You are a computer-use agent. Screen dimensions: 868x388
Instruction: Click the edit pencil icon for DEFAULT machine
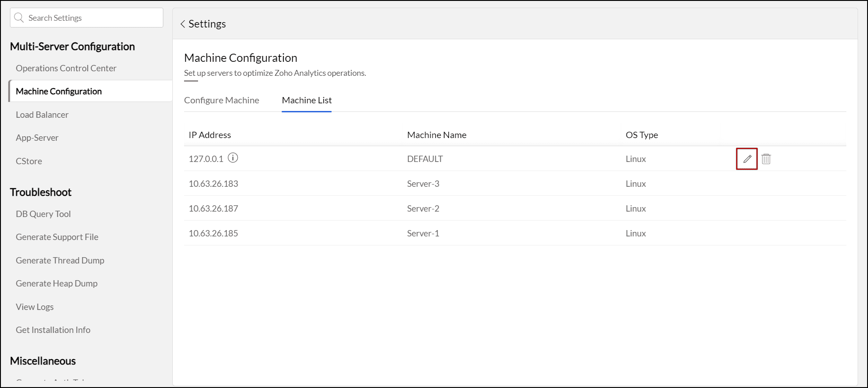pyautogui.click(x=747, y=159)
